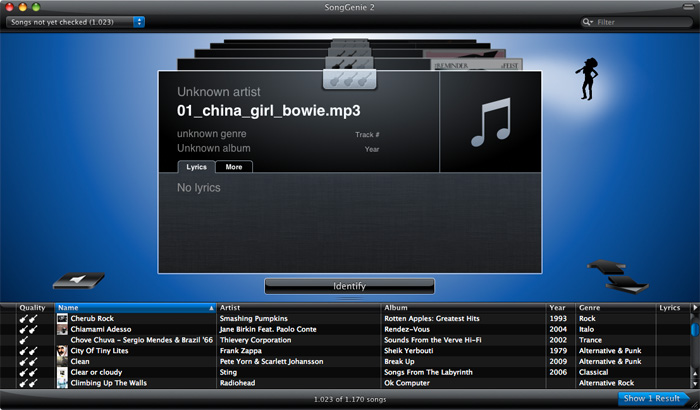The height and width of the screenshot is (410, 700).
Task: Sort by the Artist column header
Action: [x=299, y=308]
